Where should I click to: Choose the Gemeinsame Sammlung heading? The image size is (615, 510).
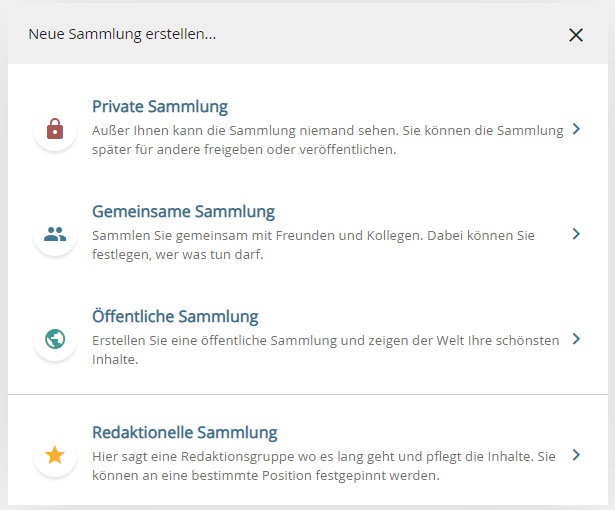point(183,212)
